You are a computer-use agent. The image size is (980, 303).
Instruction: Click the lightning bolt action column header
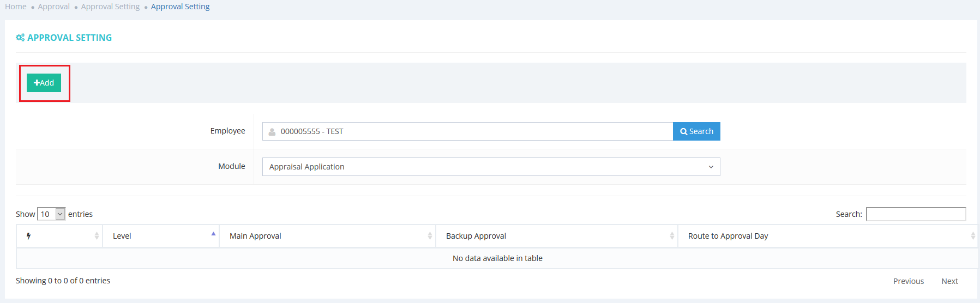pyautogui.click(x=28, y=236)
